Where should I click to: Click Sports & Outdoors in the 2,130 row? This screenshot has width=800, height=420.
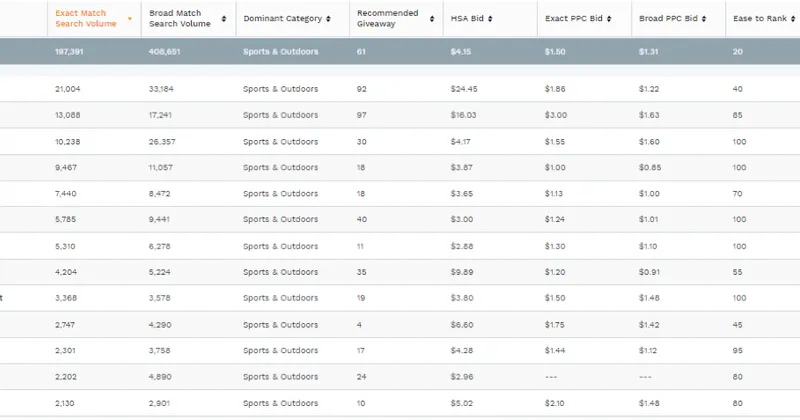coord(281,403)
